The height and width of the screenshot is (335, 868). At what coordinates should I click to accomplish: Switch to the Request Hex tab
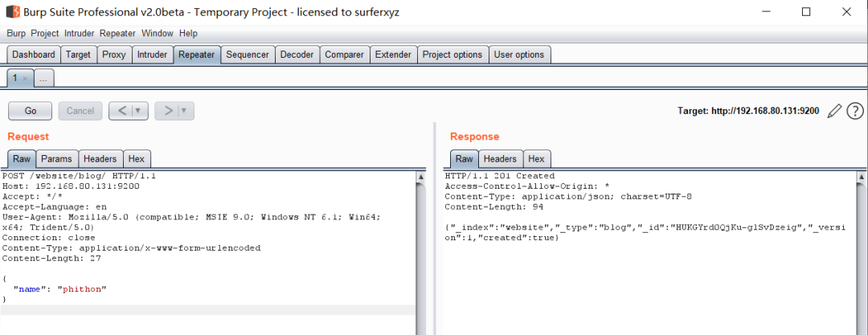(x=136, y=159)
